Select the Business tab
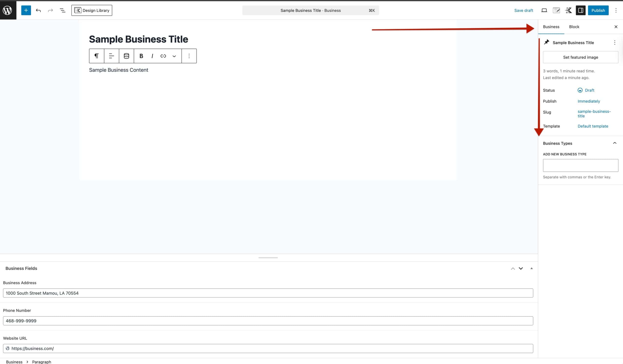Viewport: 623px width, 364px height. 551,27
